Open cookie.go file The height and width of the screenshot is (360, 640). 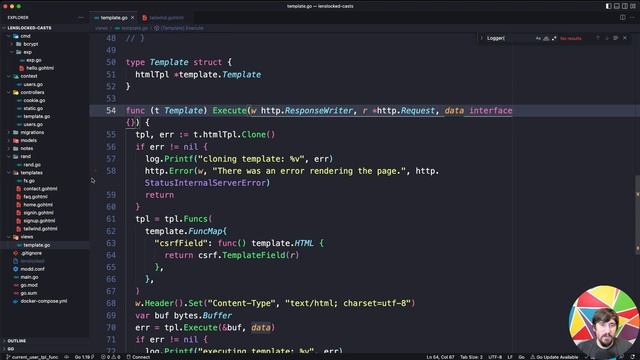coord(34,100)
